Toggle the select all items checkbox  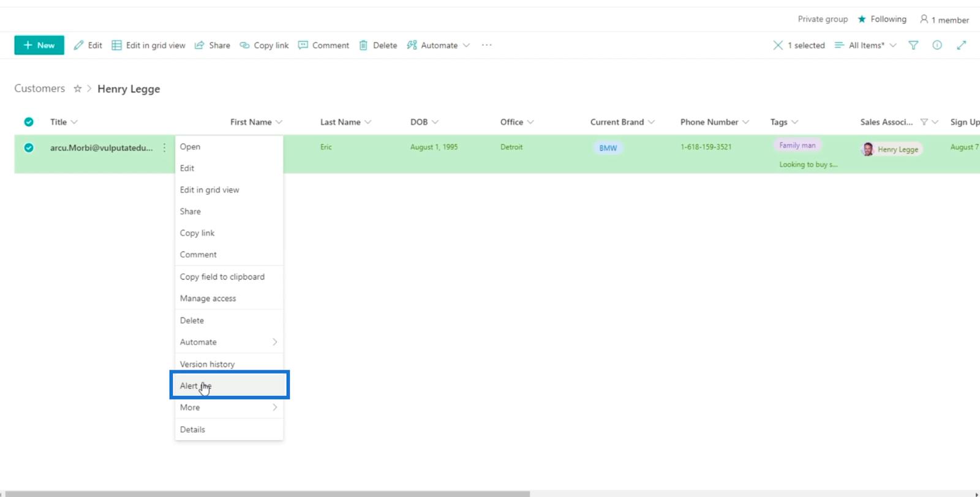pyautogui.click(x=29, y=122)
